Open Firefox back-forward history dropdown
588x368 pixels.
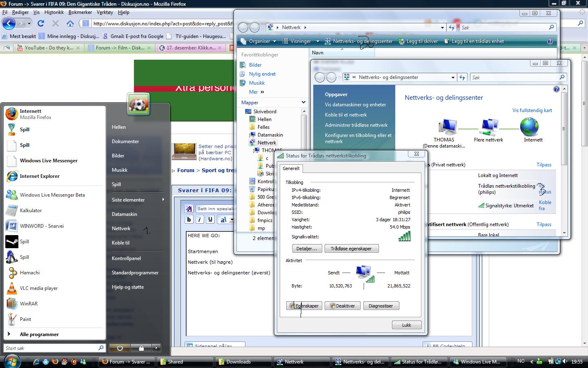(29, 23)
